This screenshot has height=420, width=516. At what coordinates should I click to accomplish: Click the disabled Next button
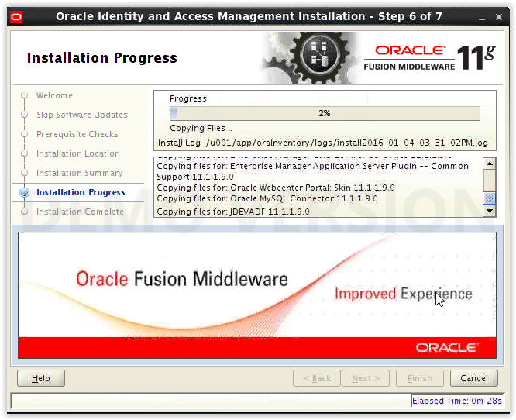click(x=366, y=378)
